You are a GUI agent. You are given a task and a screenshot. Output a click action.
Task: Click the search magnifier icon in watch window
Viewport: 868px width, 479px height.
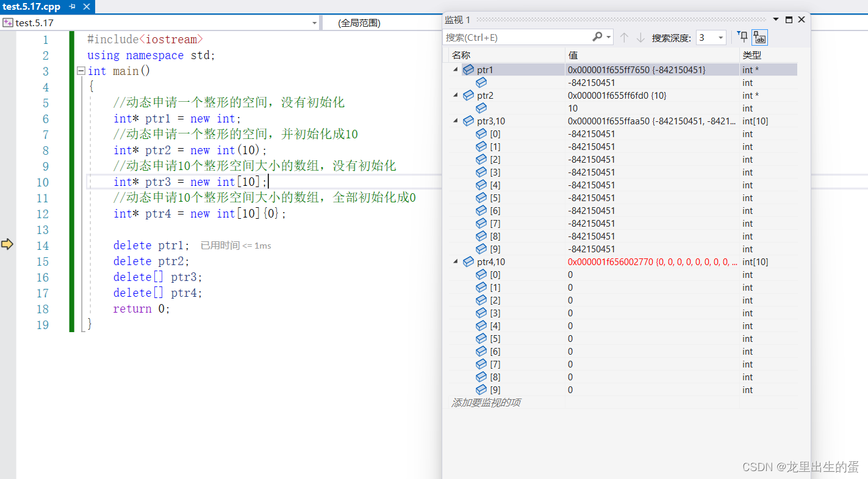point(597,37)
